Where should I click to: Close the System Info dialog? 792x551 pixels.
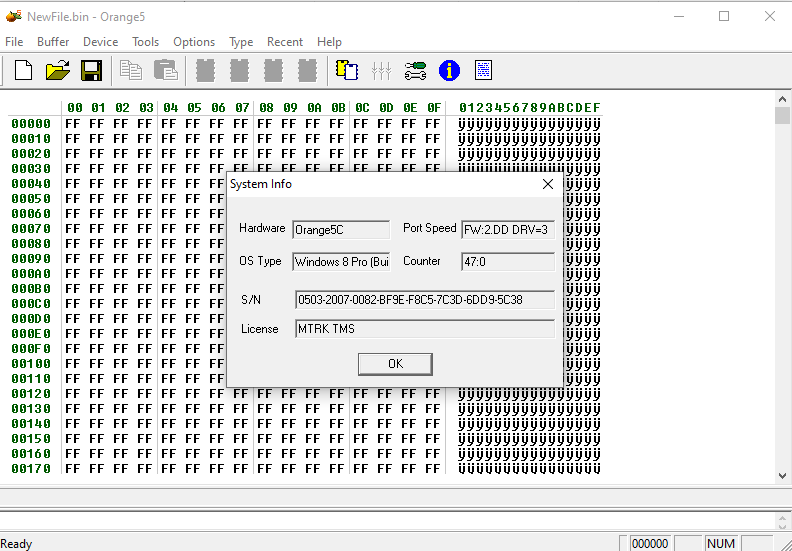point(547,184)
